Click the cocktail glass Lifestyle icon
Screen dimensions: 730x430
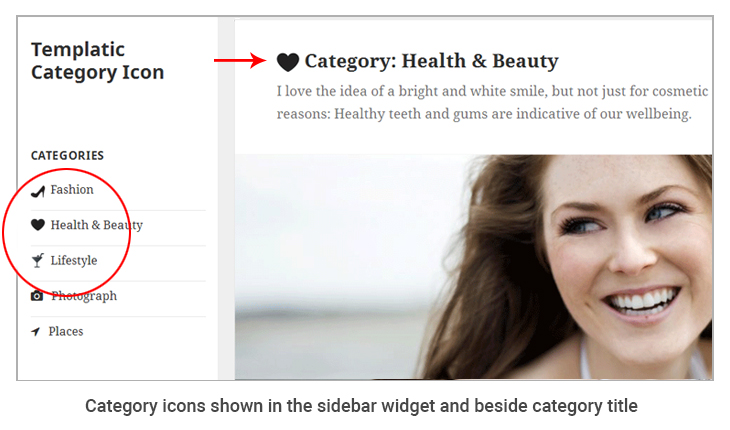click(38, 261)
